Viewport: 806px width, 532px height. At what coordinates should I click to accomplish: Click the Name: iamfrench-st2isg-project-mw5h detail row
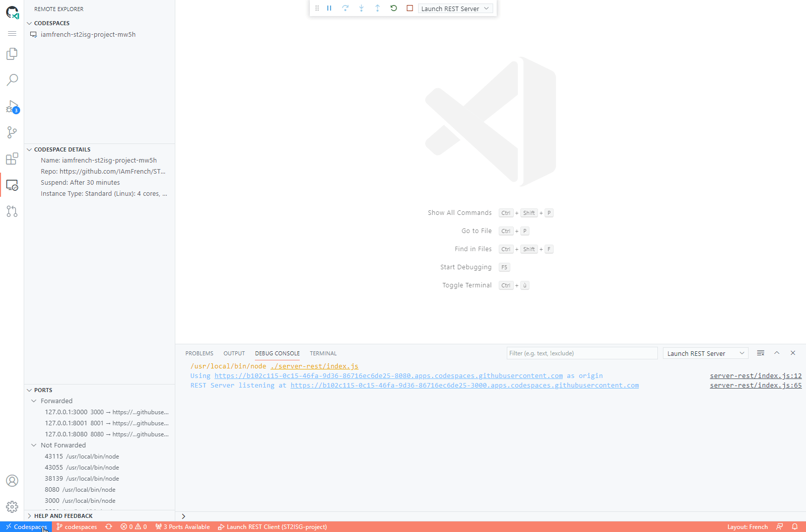click(x=99, y=161)
